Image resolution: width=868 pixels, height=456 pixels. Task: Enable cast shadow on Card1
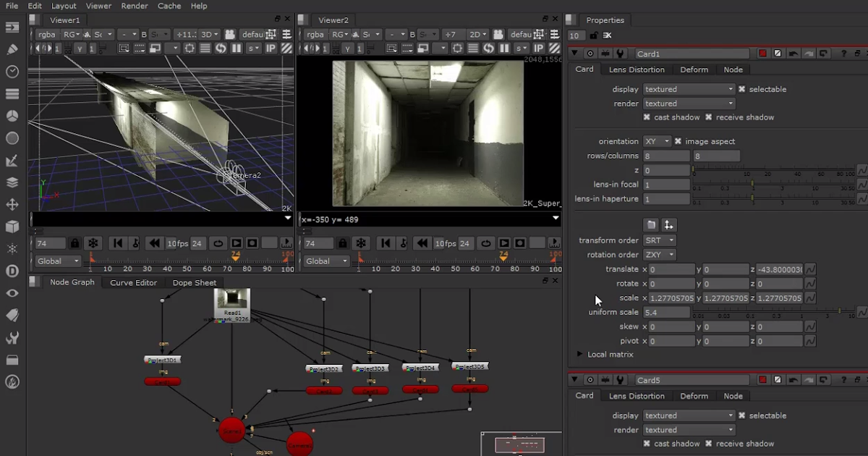(x=647, y=117)
